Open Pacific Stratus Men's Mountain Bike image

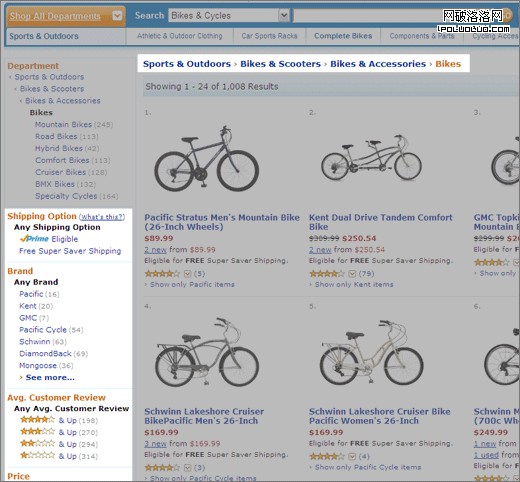point(207,158)
